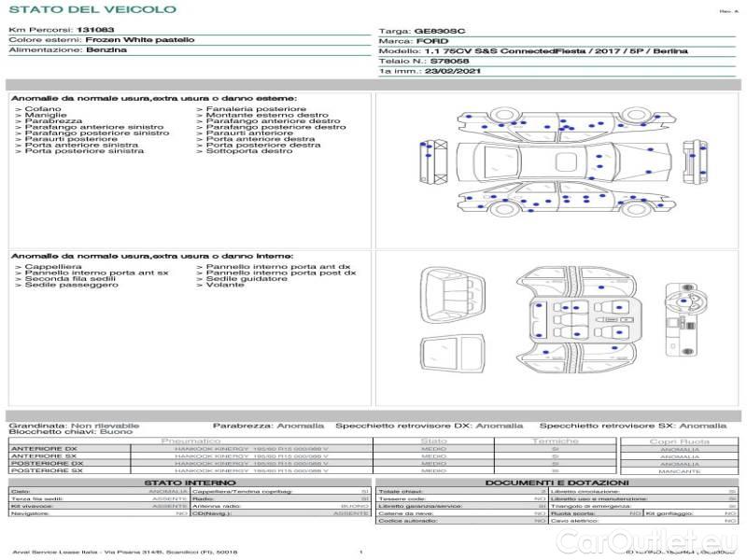747x560 pixels.
Task: Click the 'Sedile passeggero' entry
Action: pos(72,285)
